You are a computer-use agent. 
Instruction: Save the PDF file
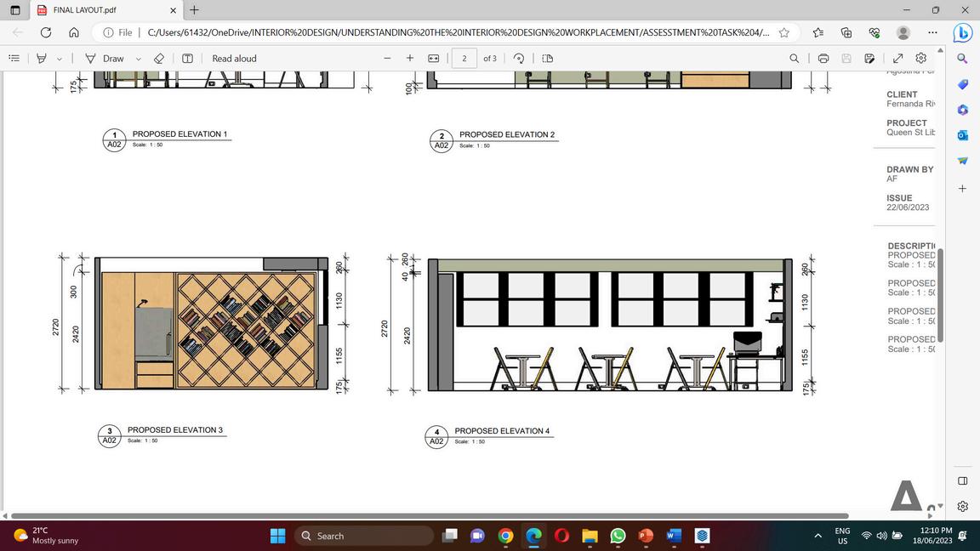pos(846,58)
